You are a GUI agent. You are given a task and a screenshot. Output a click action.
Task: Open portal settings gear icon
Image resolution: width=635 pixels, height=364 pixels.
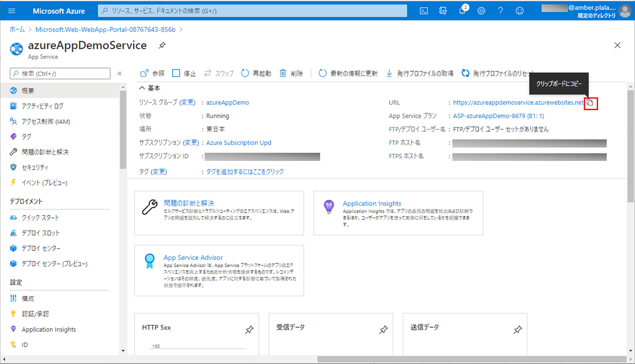pos(481,11)
